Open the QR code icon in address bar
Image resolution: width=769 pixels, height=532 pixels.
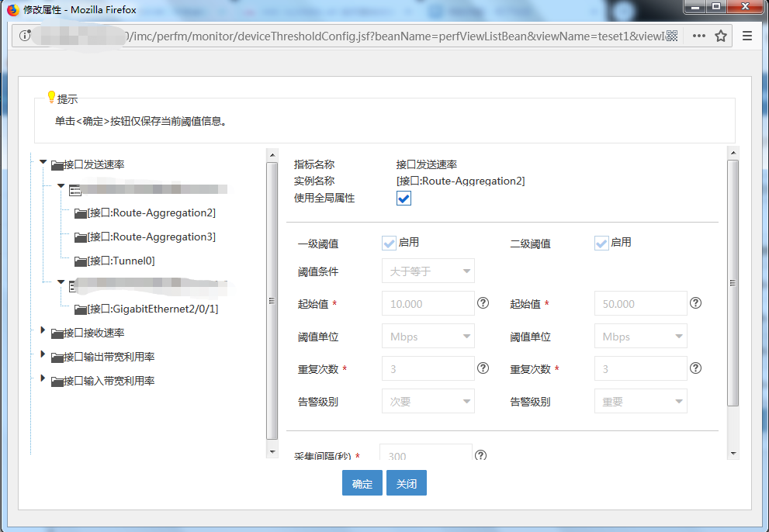click(672, 36)
